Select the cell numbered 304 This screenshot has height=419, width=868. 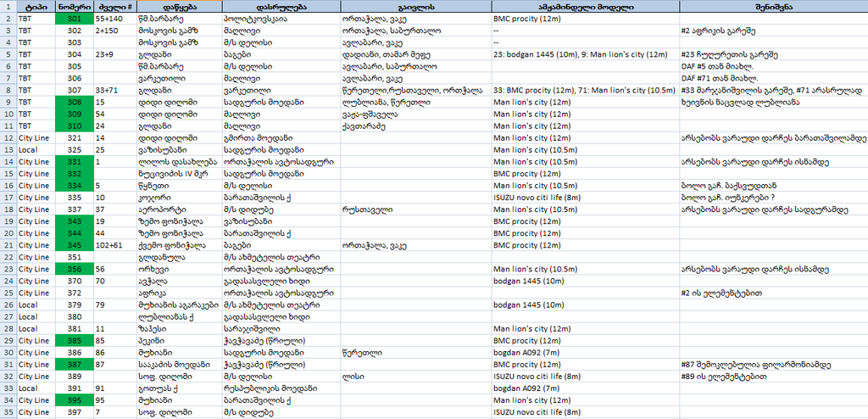[75, 54]
